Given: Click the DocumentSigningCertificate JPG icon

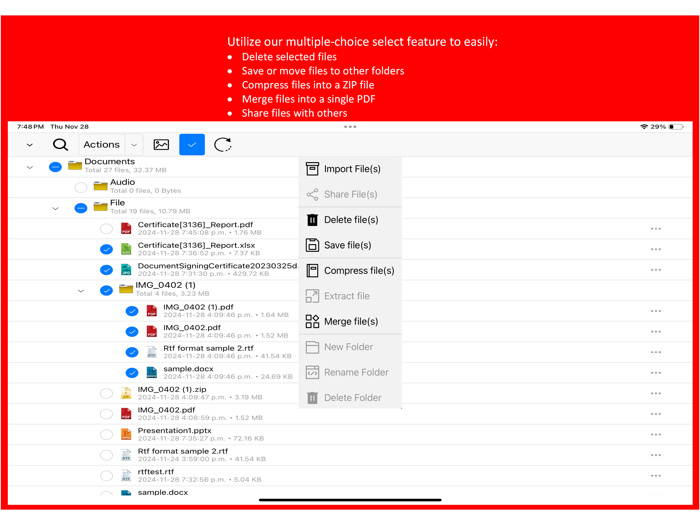Looking at the screenshot, I should point(126,270).
